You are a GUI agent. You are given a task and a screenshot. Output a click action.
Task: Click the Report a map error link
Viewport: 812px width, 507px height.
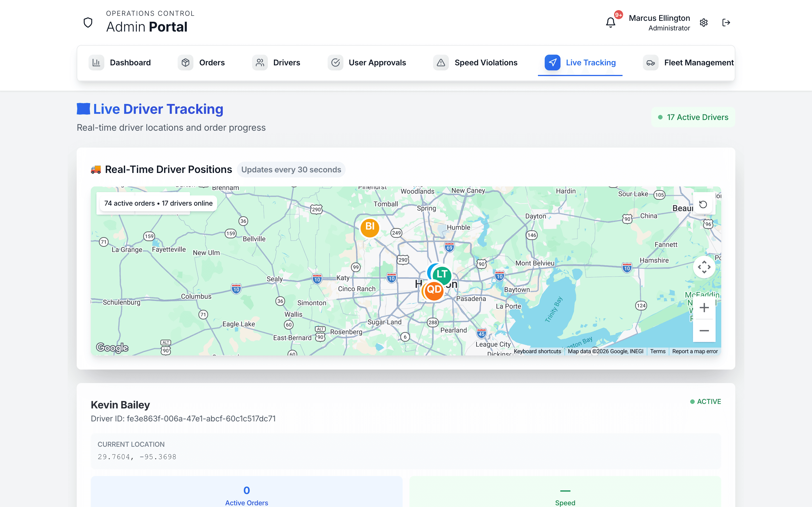coord(694,351)
